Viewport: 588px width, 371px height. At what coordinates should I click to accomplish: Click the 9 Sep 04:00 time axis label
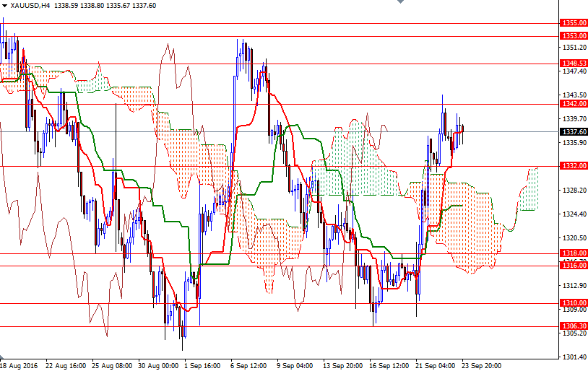pos(294,365)
